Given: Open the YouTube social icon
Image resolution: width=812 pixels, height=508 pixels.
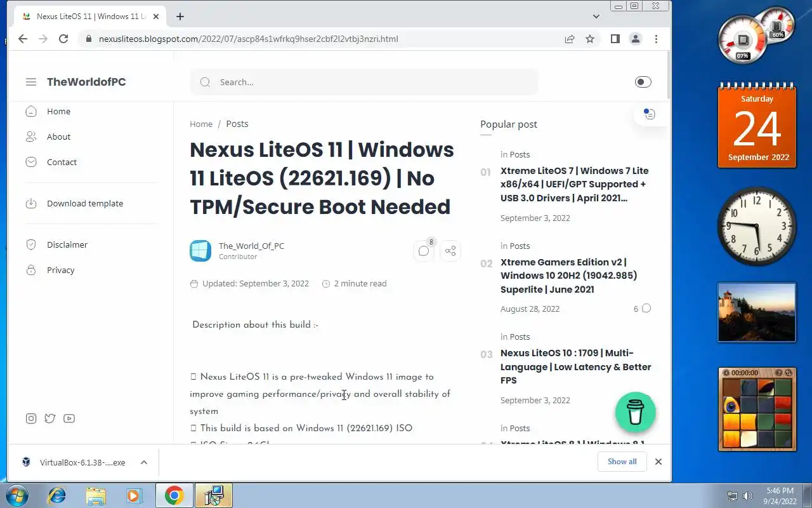Looking at the screenshot, I should click(69, 418).
